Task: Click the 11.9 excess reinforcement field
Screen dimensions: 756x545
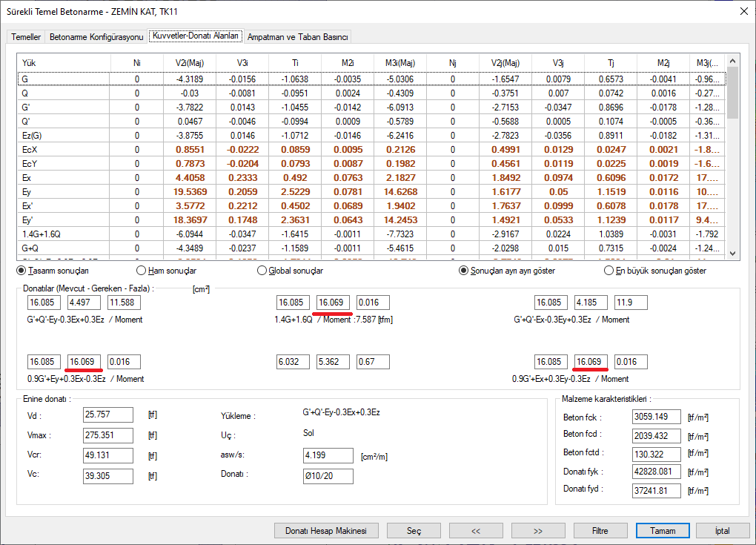Action: (x=631, y=303)
